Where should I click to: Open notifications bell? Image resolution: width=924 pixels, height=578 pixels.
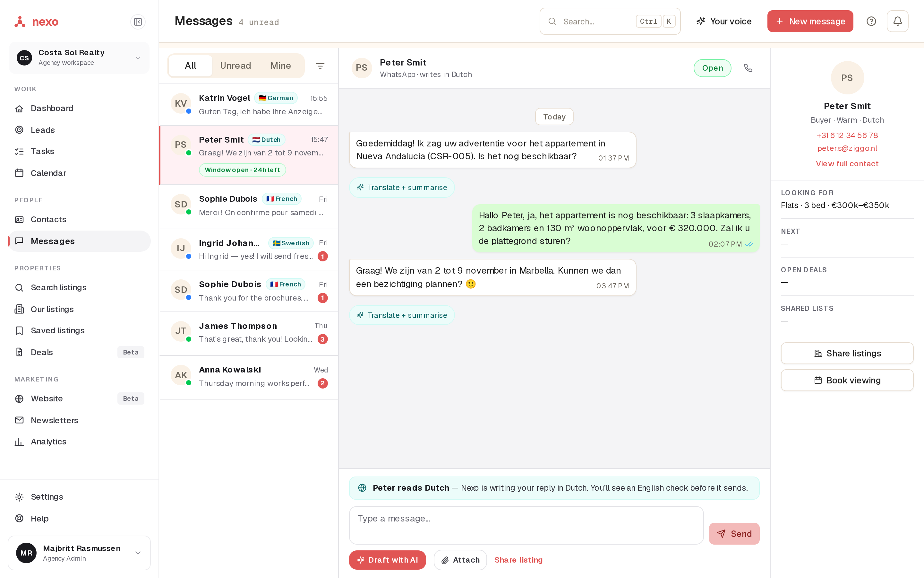[897, 21]
